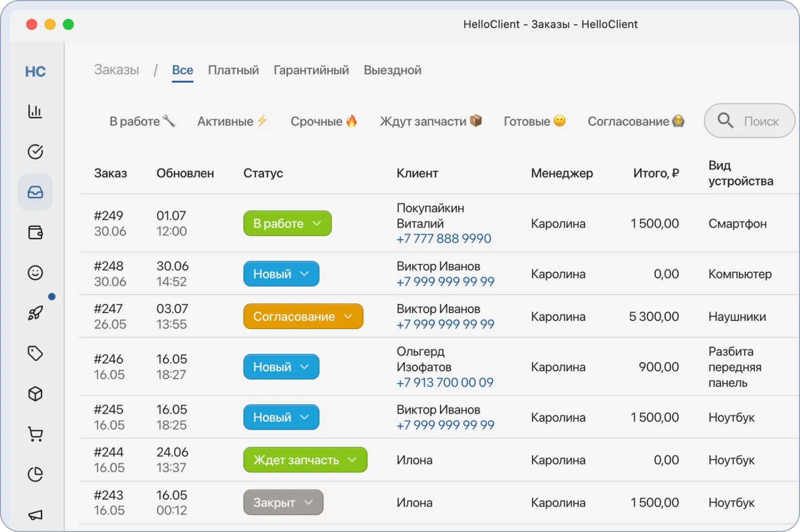Screen dimensions: 800x532
Task: Call Виктор Иванов via phone number link
Action: (x=445, y=282)
